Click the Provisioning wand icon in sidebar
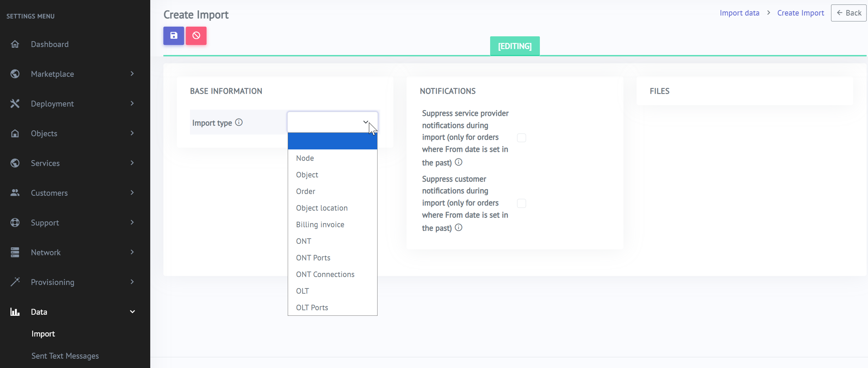 tap(15, 282)
